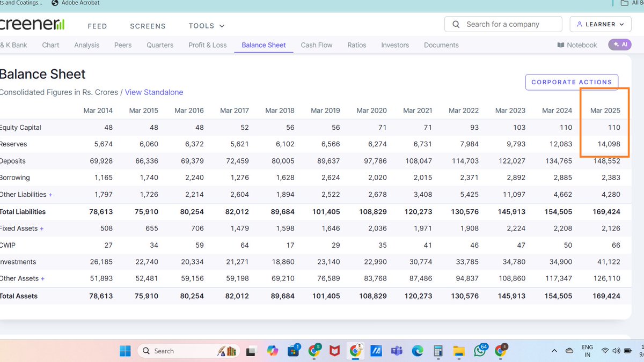Click the CORPORATE ACTIONS button

tap(572, 82)
